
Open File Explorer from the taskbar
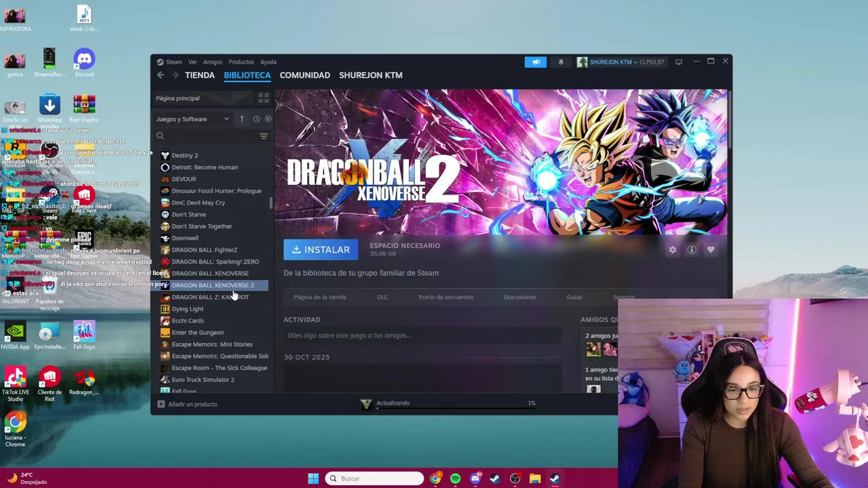coord(534,479)
